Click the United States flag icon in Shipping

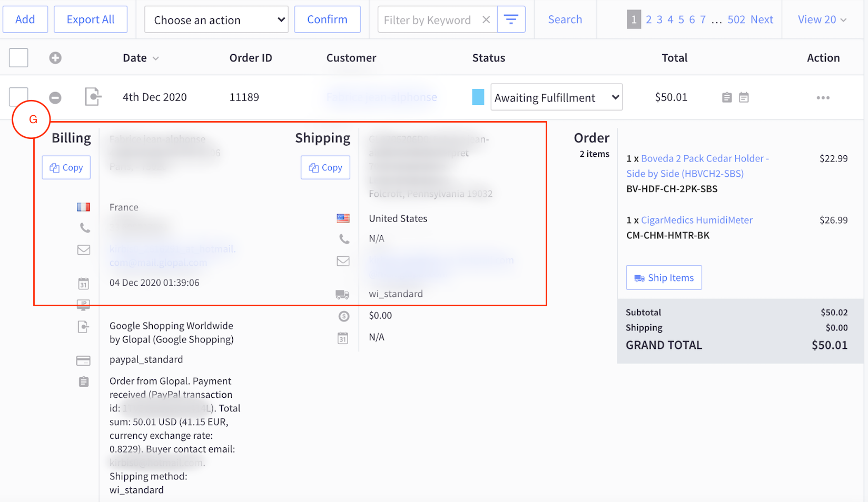(x=343, y=218)
